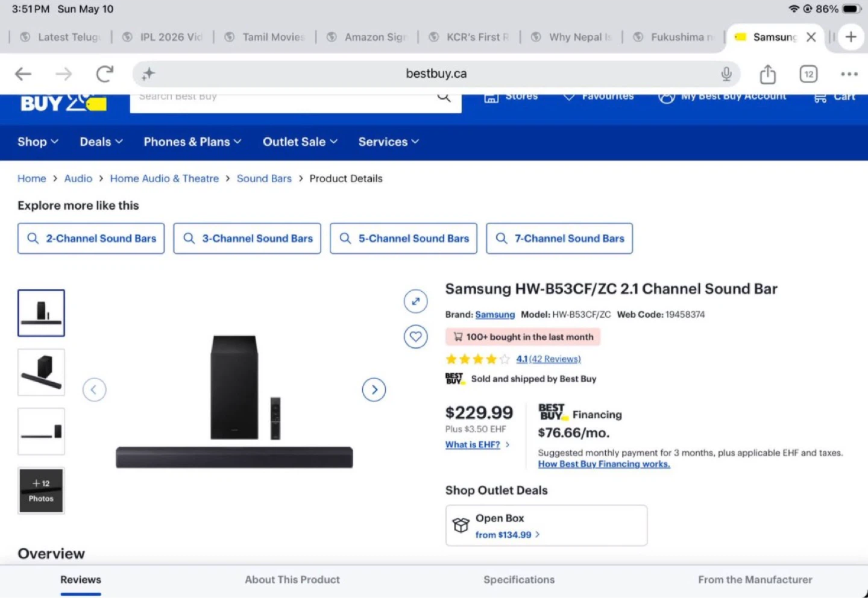Open the tab switcher showing 12 tabs
Viewport: 868px width, 598px height.
808,74
